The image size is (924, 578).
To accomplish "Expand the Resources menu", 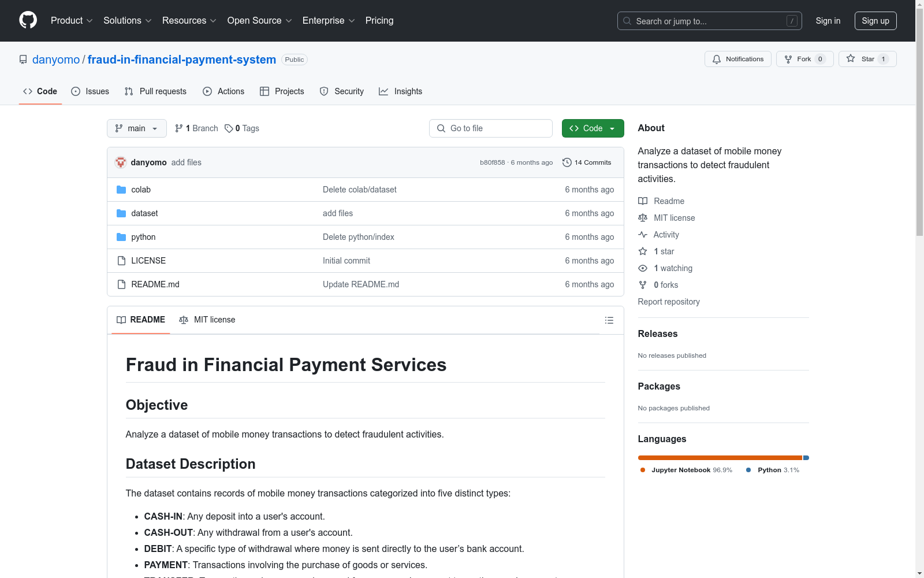I will pos(189,21).
